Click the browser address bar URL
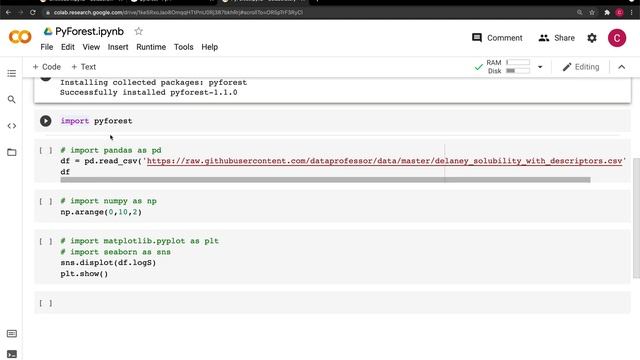 (178, 13)
